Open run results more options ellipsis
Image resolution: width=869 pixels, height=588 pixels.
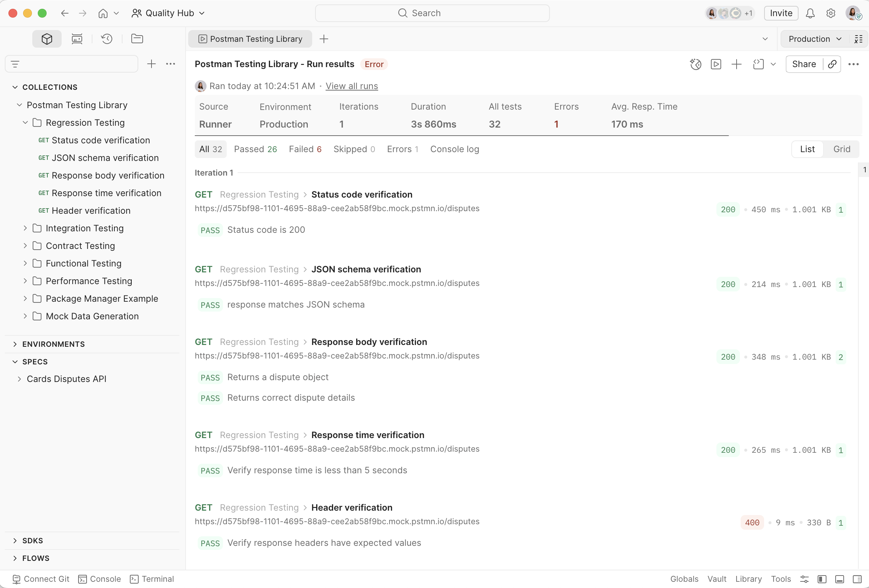pos(853,64)
